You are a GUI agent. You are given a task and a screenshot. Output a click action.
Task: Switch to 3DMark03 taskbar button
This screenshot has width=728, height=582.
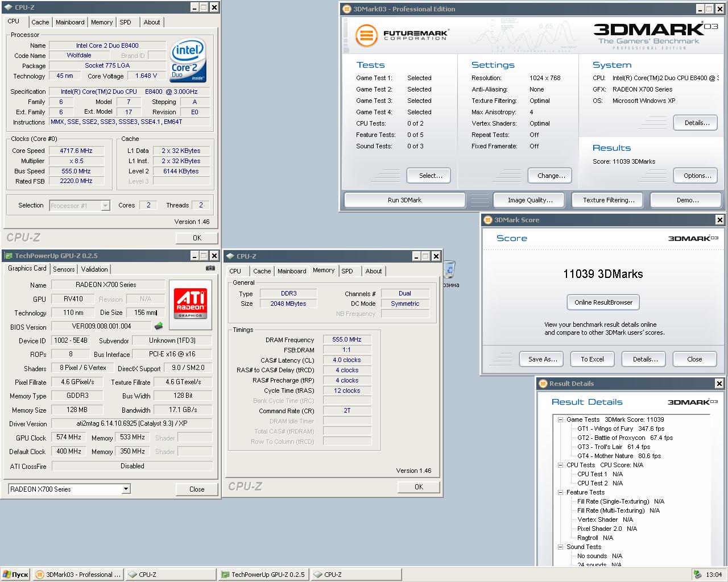[78, 575]
